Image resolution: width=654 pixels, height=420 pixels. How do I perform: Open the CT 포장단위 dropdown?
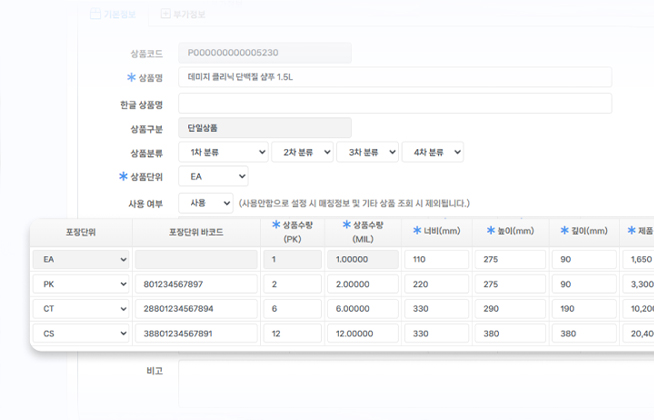point(80,309)
